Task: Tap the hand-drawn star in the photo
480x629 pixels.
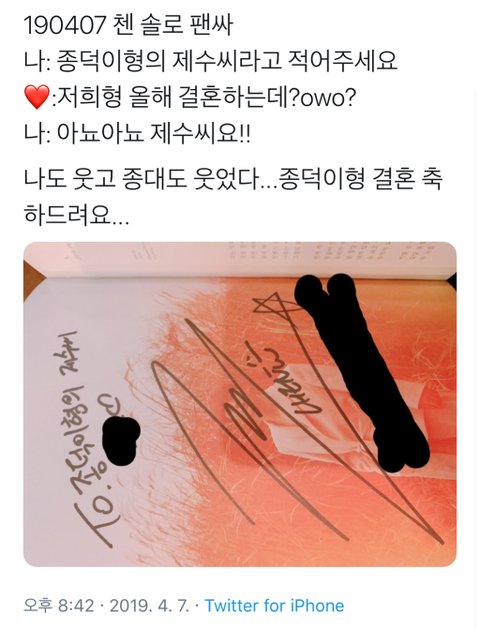Action: pos(275,305)
